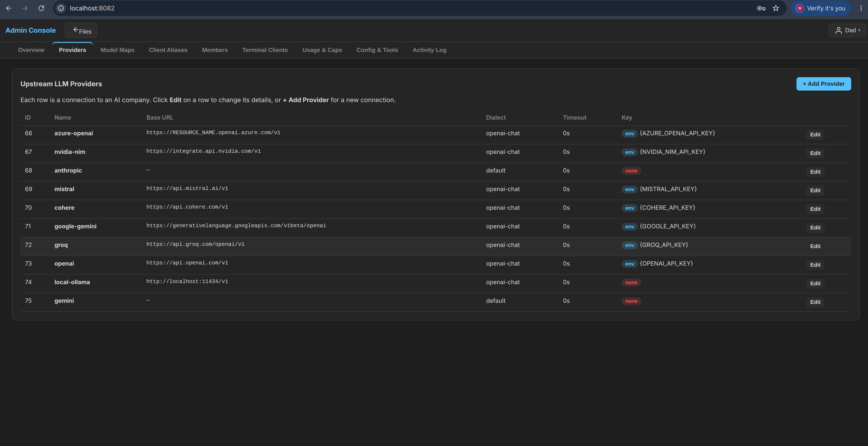Select the Providers tab
The image size is (868, 446).
72,50
